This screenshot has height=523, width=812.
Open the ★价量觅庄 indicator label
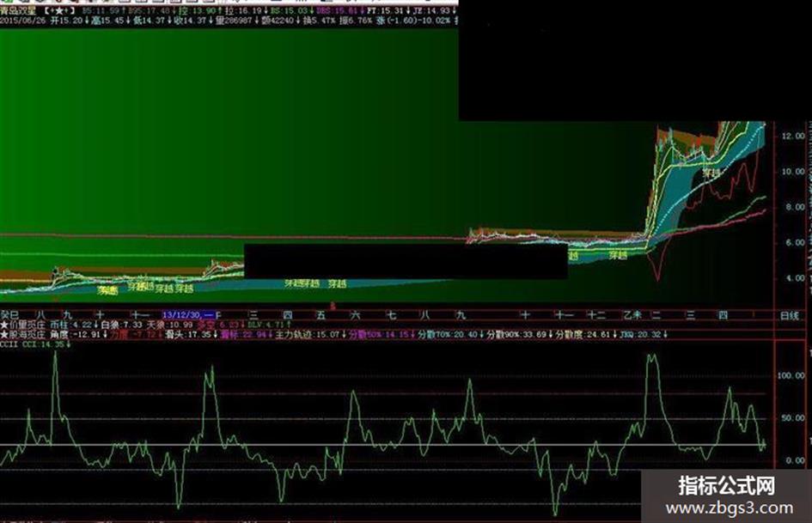[23, 325]
